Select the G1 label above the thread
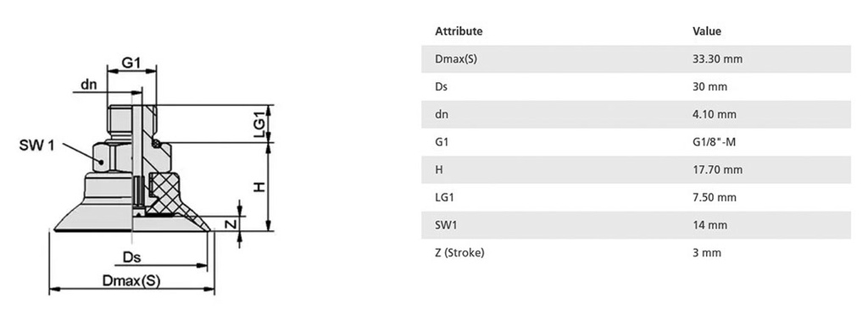 pyautogui.click(x=131, y=63)
